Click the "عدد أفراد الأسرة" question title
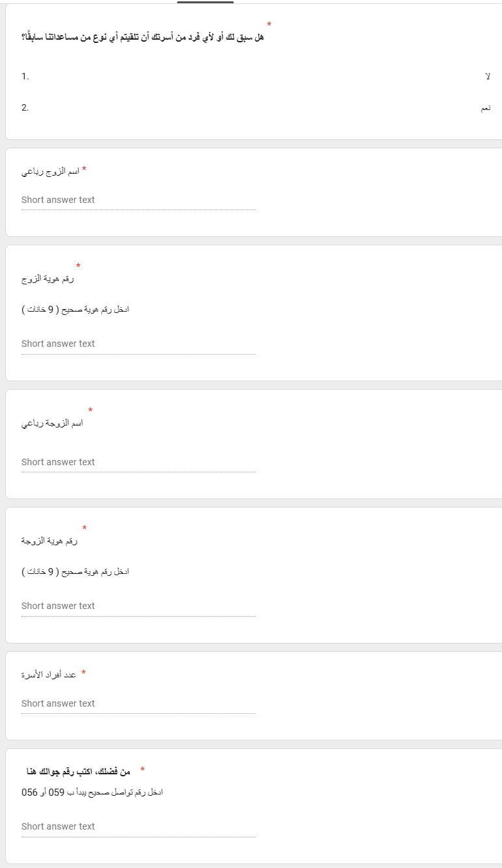This screenshot has height=868, width=502. point(49,675)
